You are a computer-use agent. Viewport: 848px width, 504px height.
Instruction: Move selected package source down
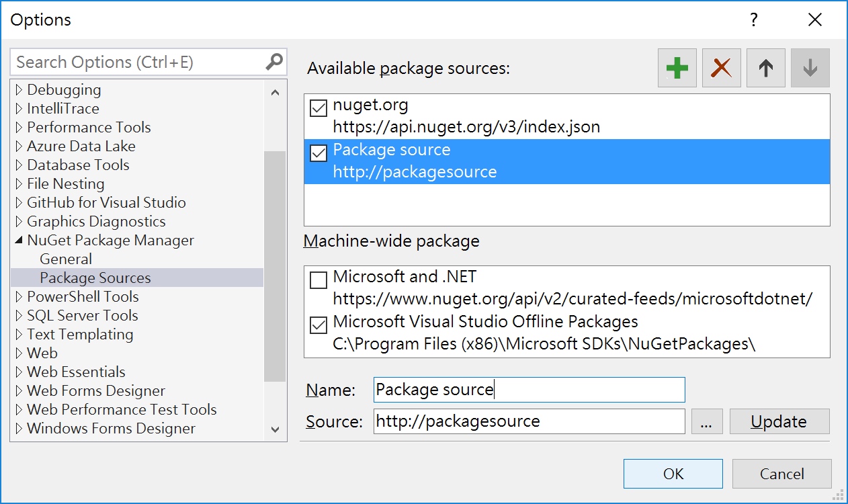click(x=810, y=67)
